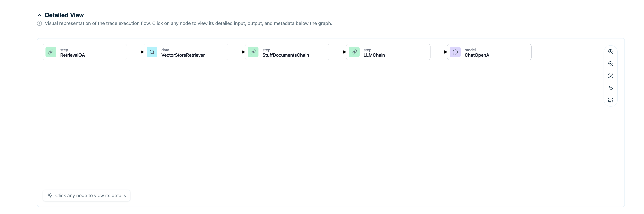Image resolution: width=644 pixels, height=214 pixels.
Task: Click the sparkle cursor icon in the hint
Action: coord(50,195)
